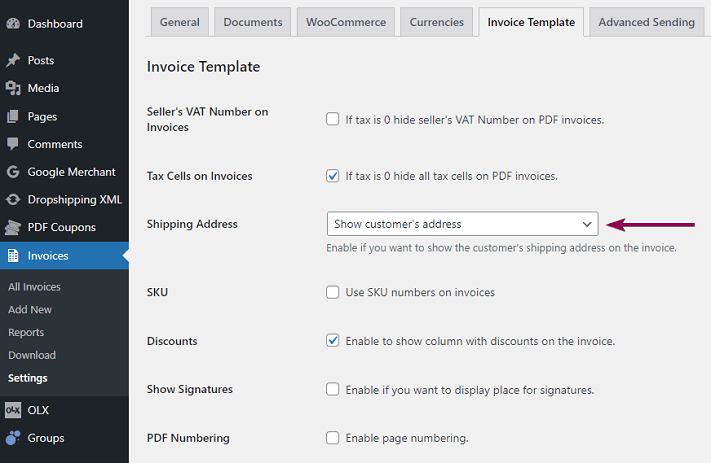Click the Posts pushpin icon
Image resolution: width=711 pixels, height=463 pixels.
click(13, 60)
